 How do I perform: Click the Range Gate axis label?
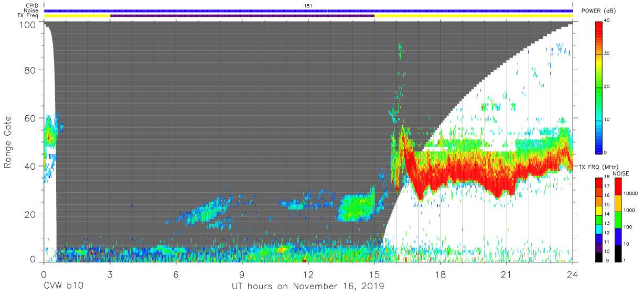pyautogui.click(x=8, y=142)
